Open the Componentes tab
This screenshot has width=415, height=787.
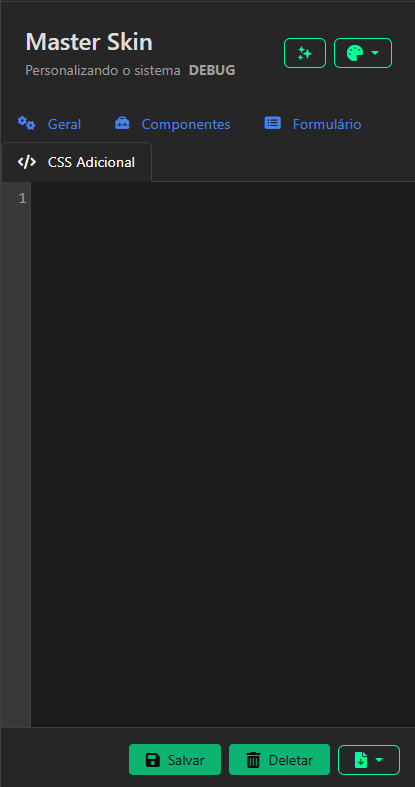click(186, 124)
